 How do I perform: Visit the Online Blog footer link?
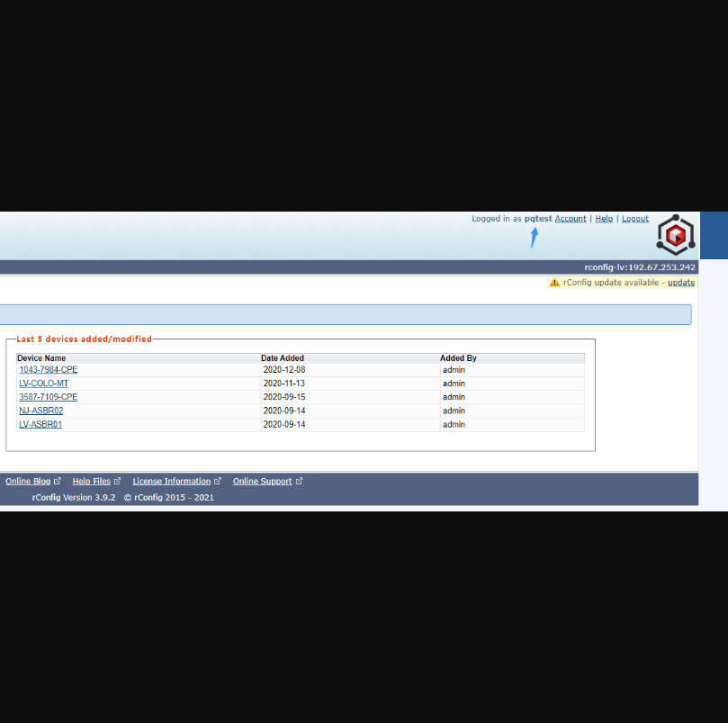point(28,482)
